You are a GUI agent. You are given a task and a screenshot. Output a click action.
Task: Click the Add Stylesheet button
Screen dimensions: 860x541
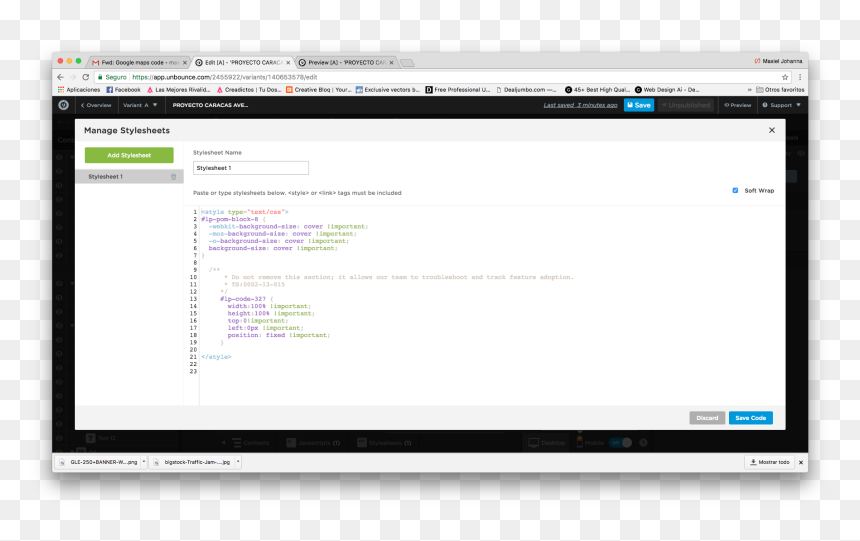click(129, 155)
